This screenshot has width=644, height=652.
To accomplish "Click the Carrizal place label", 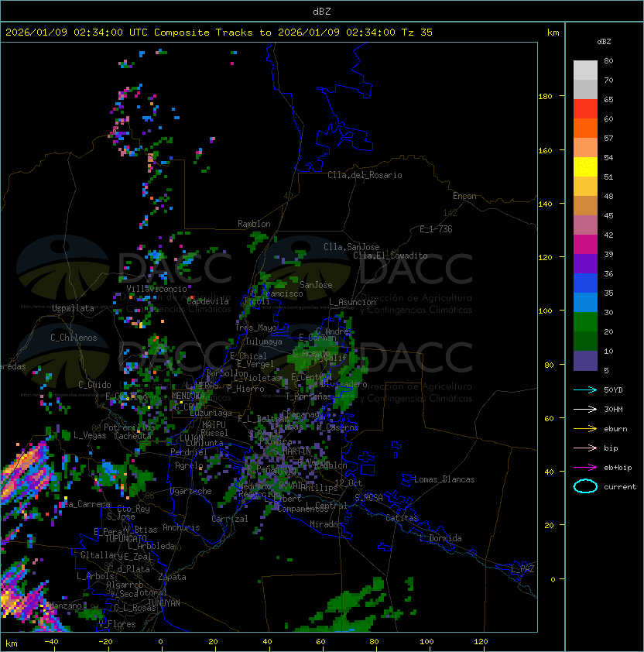I will 230,519.
